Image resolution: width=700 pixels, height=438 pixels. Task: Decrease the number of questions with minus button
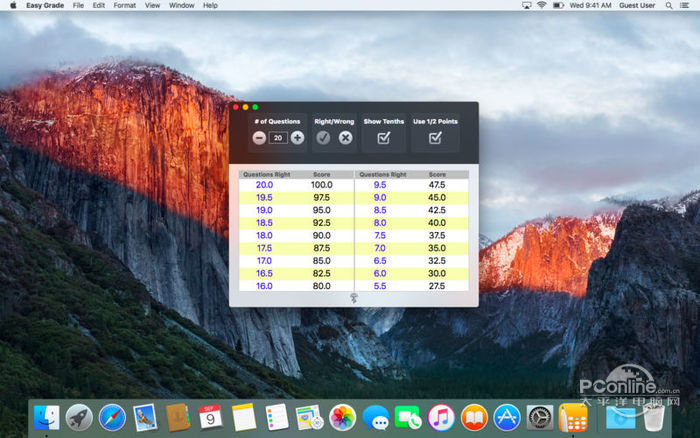pyautogui.click(x=259, y=138)
